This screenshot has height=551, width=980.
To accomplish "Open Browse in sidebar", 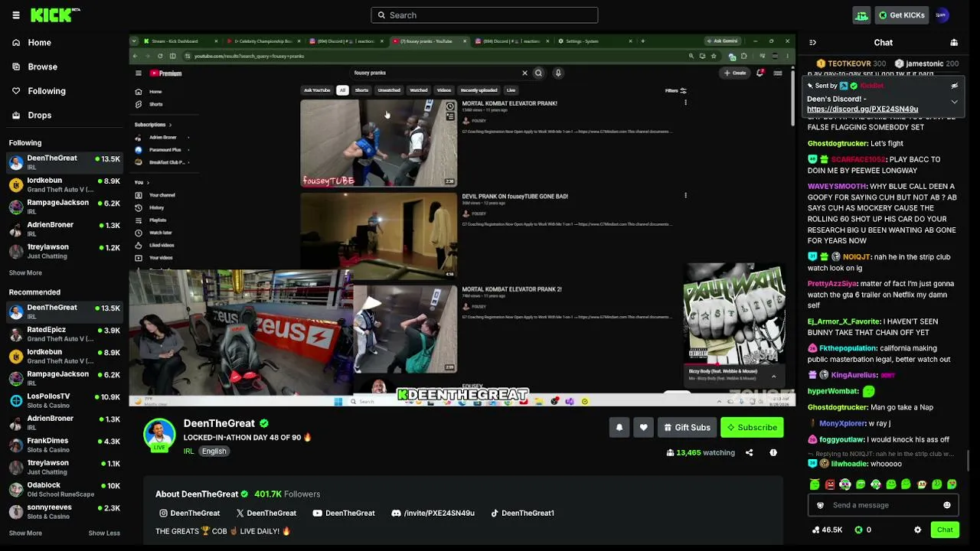I will (x=64, y=67).
